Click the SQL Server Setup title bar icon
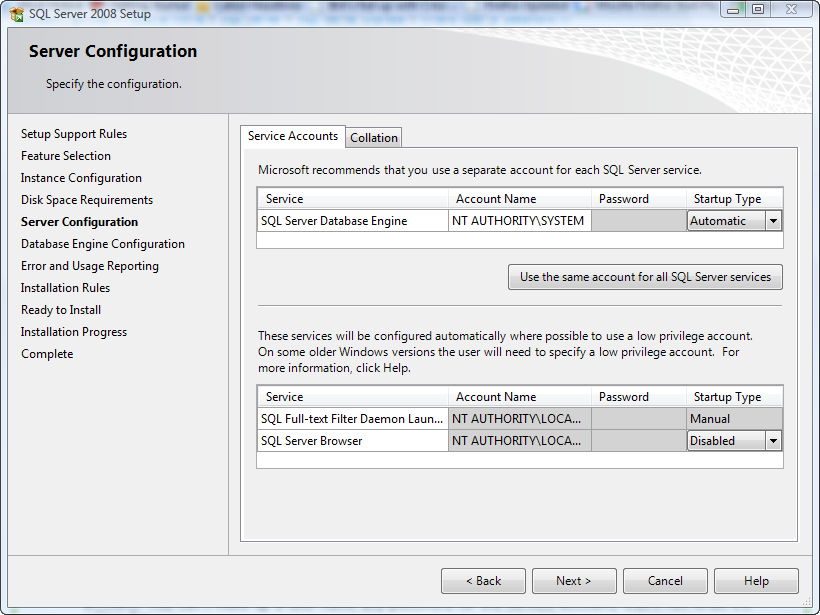The height and width of the screenshot is (615, 820). point(16,14)
